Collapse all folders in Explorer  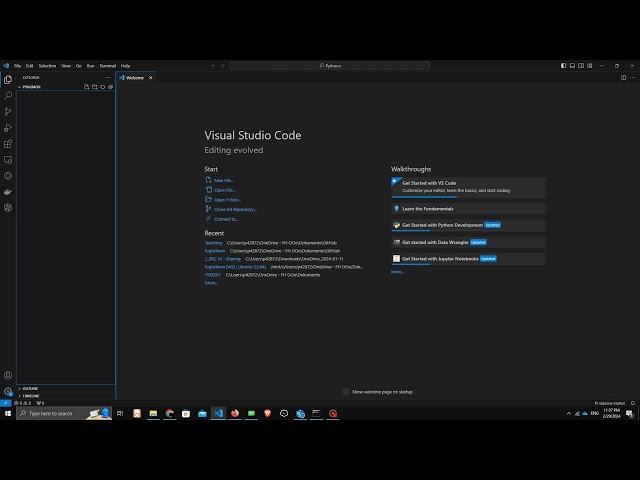click(110, 87)
